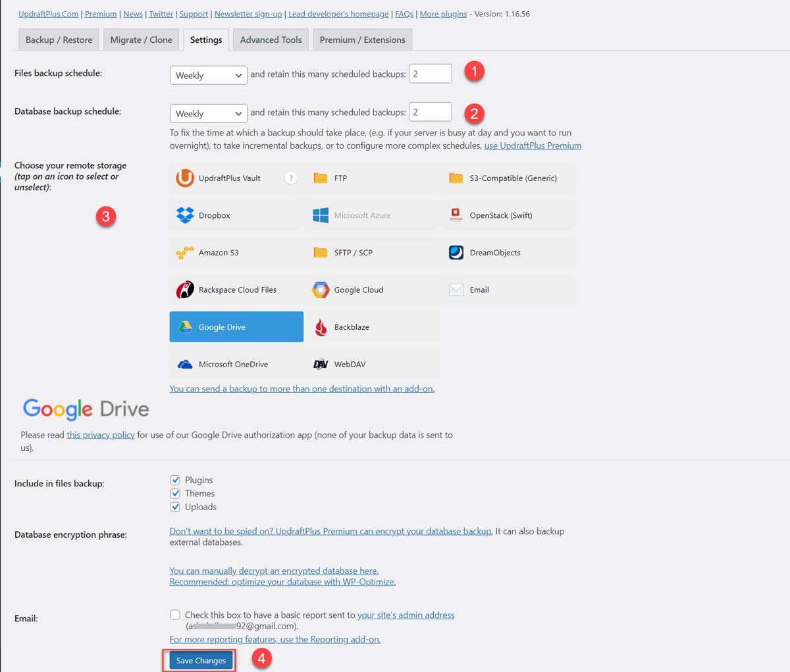
Task: Select the WebDAV icon
Action: pos(321,364)
